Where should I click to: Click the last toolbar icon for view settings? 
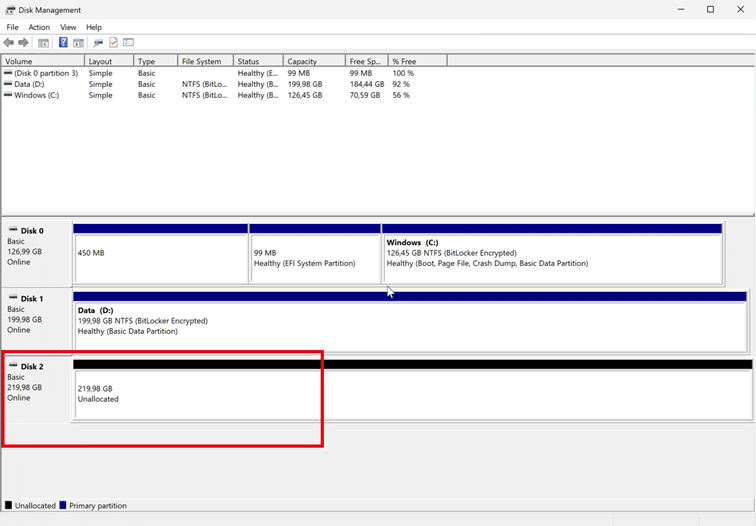pyautogui.click(x=128, y=43)
